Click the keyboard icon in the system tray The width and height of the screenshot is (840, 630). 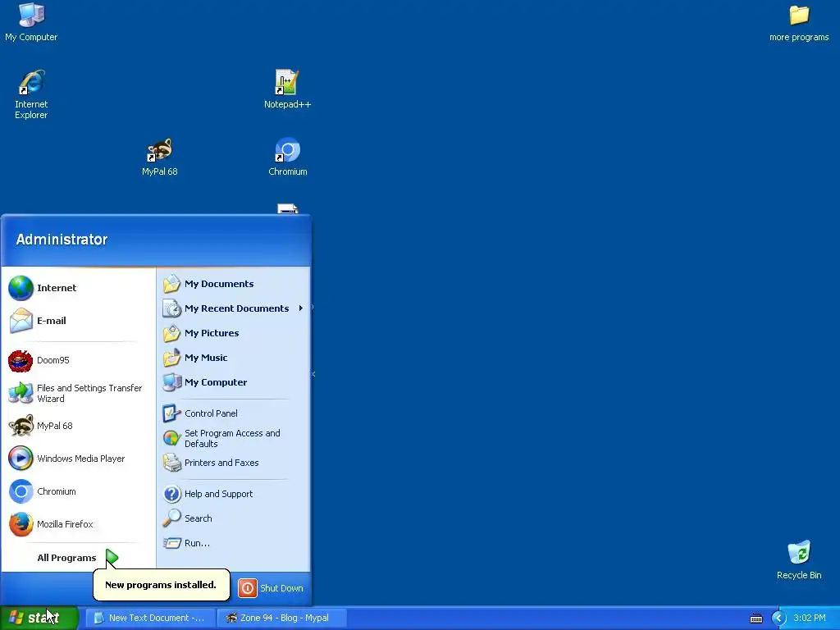pyautogui.click(x=756, y=619)
